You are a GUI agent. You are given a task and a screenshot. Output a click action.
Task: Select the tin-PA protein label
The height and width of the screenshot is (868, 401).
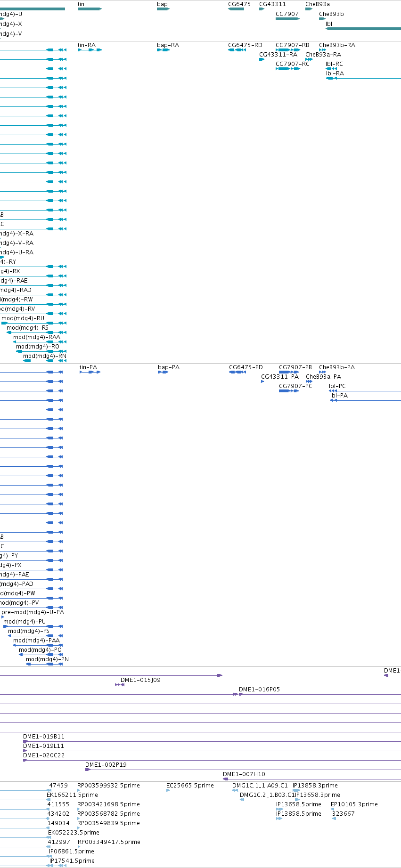pyautogui.click(x=88, y=367)
